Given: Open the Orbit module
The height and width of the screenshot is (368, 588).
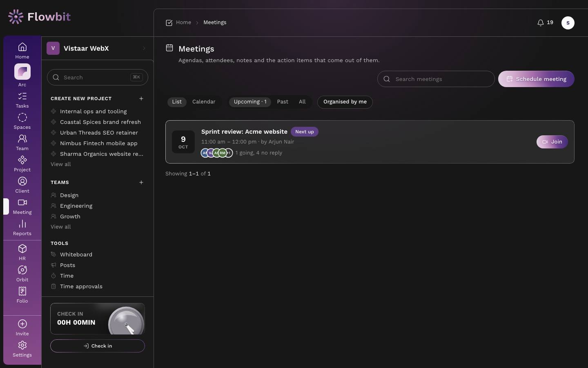Looking at the screenshot, I should coord(22,274).
